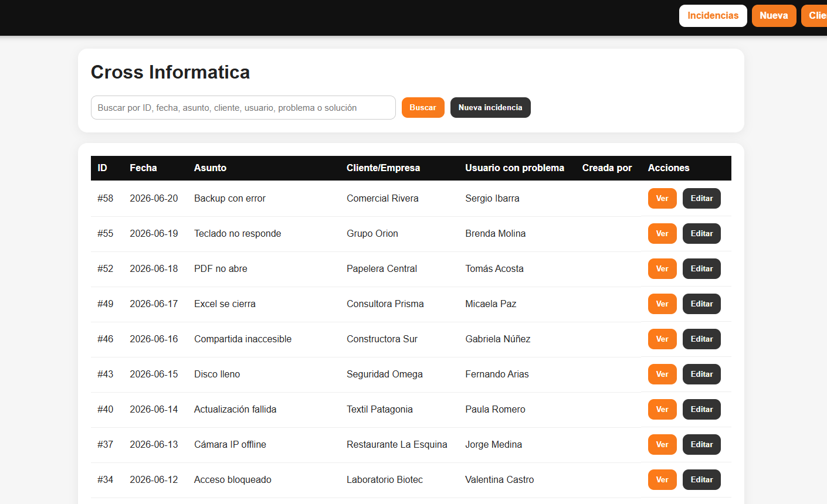Edit incident #43 Disco lleno

click(701, 374)
